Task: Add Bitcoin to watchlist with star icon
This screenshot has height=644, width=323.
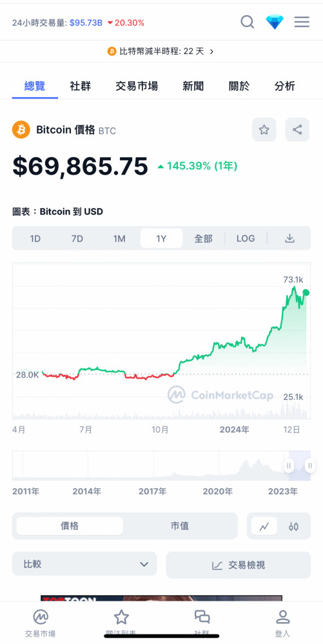Action: 264,130
